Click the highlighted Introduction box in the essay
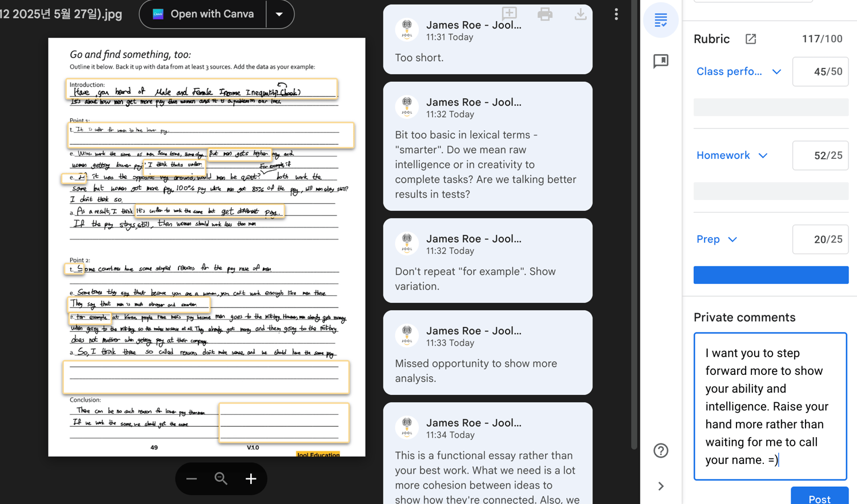The image size is (857, 504). pos(202,89)
